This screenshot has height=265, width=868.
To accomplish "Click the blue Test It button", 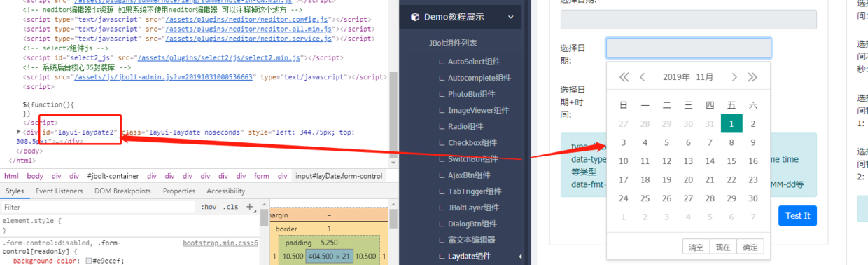I will coord(797,215).
